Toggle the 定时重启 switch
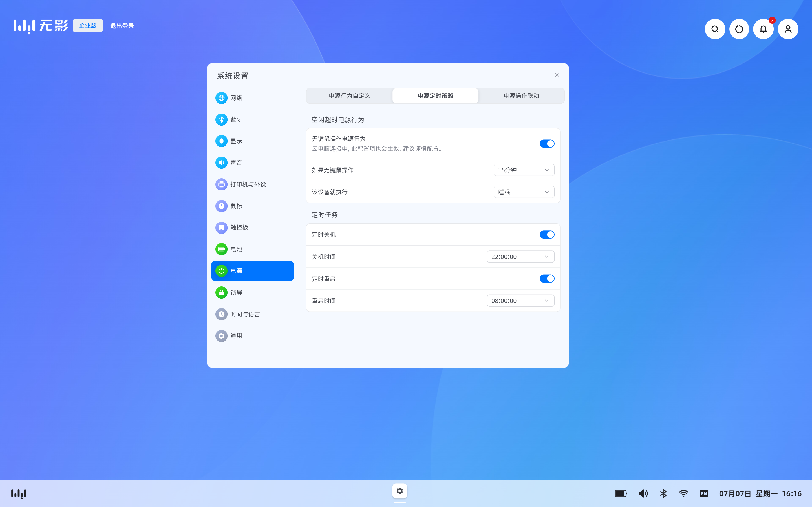Image resolution: width=812 pixels, height=507 pixels. [x=547, y=279]
